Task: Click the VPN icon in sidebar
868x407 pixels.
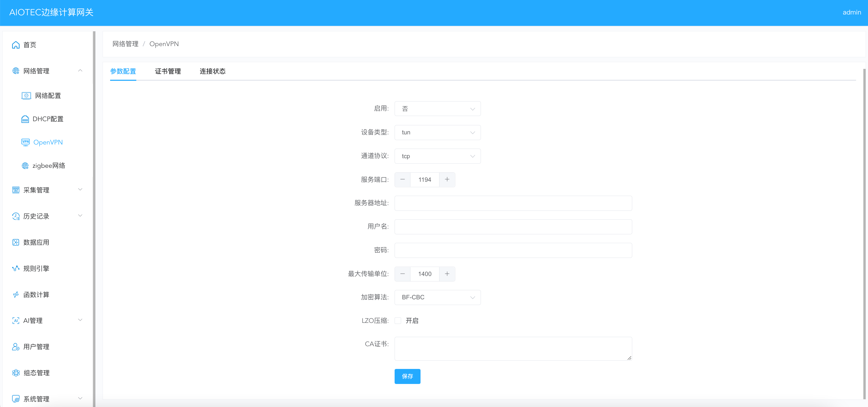Action: (x=26, y=142)
